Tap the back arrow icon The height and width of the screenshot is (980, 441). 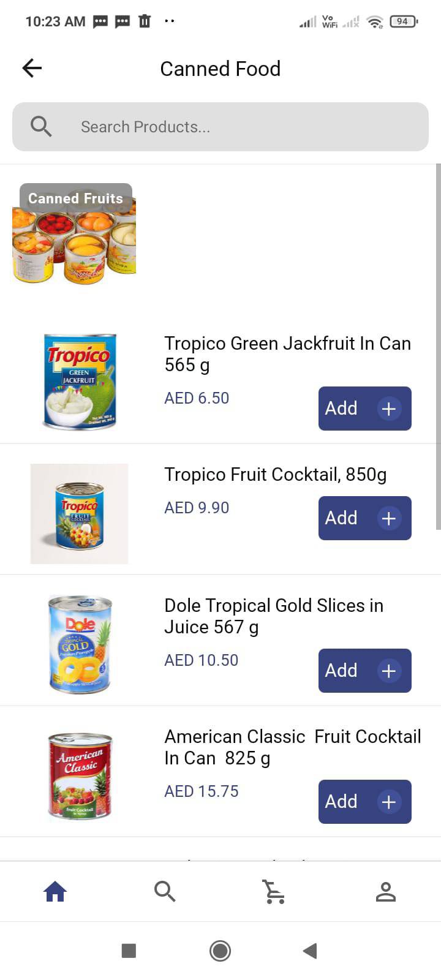click(x=32, y=68)
